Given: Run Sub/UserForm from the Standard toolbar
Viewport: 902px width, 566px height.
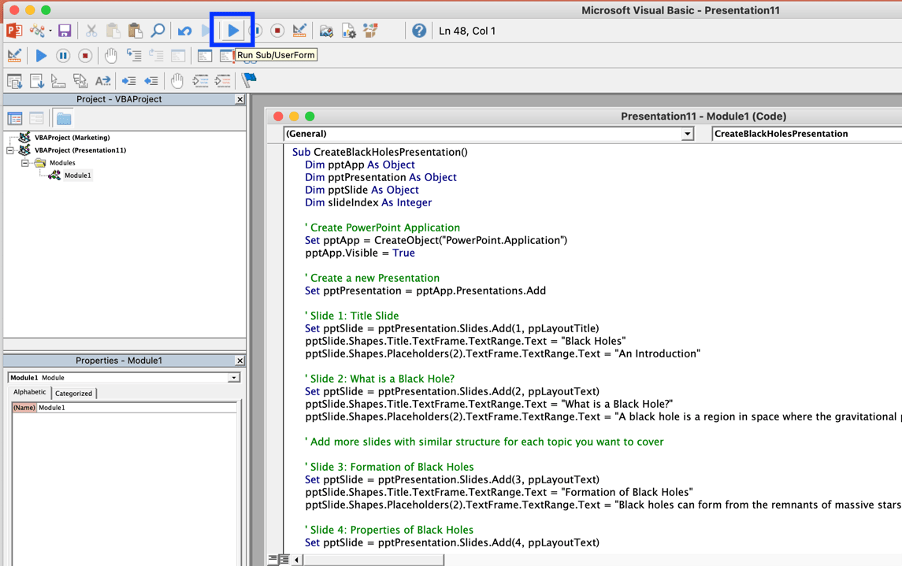Looking at the screenshot, I should [233, 30].
